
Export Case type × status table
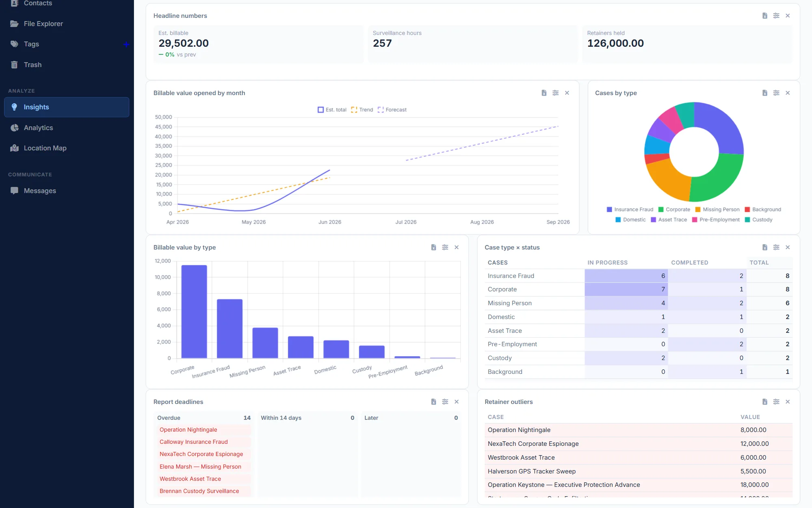(764, 247)
